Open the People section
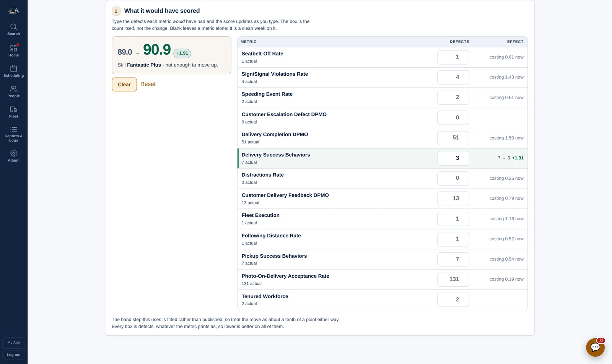 tap(13, 91)
